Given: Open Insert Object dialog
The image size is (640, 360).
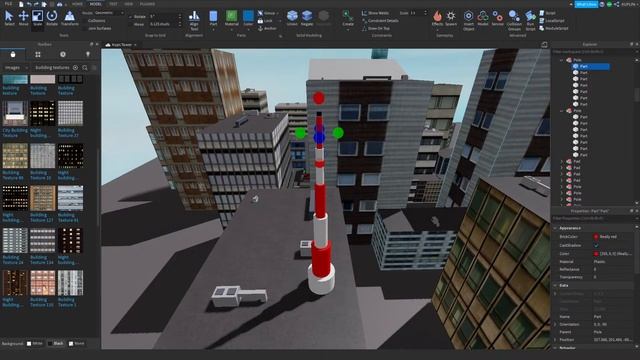Looking at the screenshot, I should 469,20.
